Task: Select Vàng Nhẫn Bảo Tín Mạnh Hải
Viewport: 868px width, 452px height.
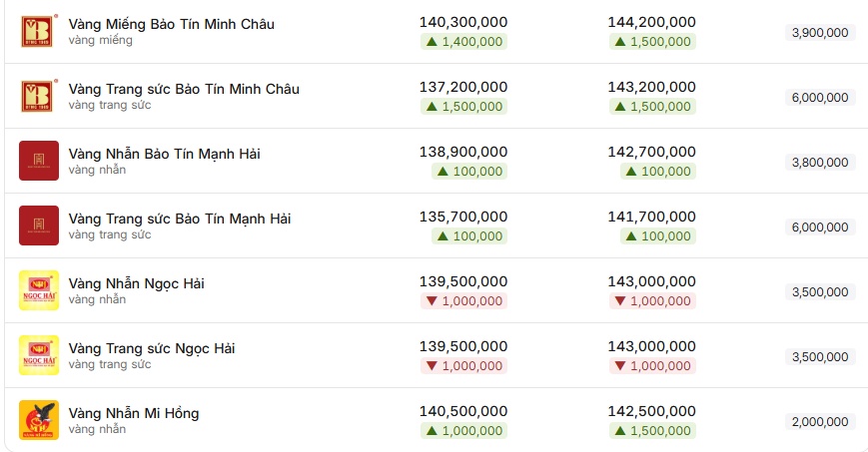Action: [x=165, y=154]
